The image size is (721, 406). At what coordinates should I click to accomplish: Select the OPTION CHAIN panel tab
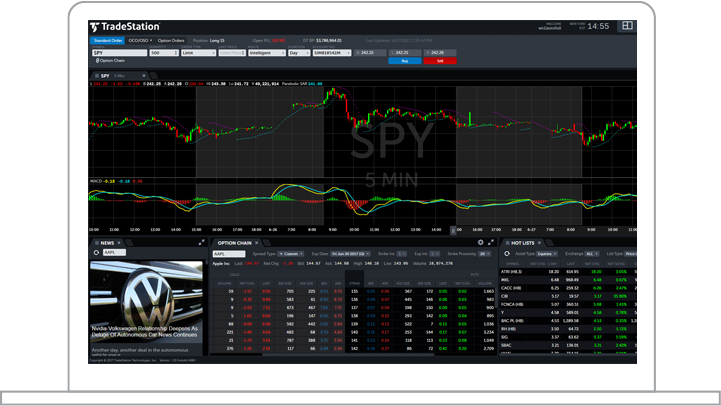click(235, 243)
